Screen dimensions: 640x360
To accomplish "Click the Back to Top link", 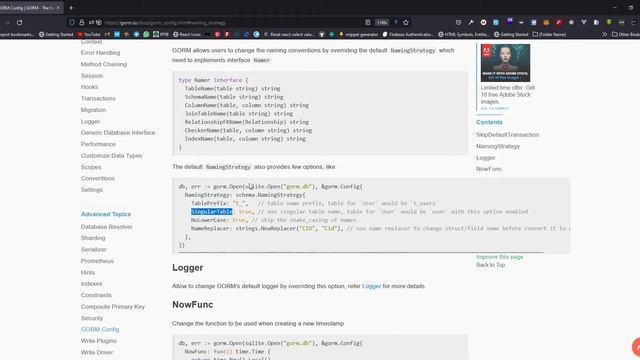I will (x=491, y=265).
